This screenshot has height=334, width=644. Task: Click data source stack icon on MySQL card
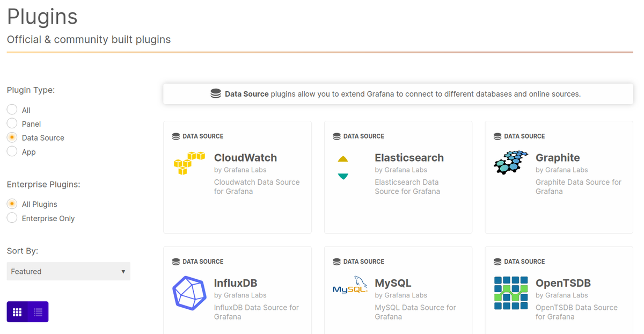336,262
